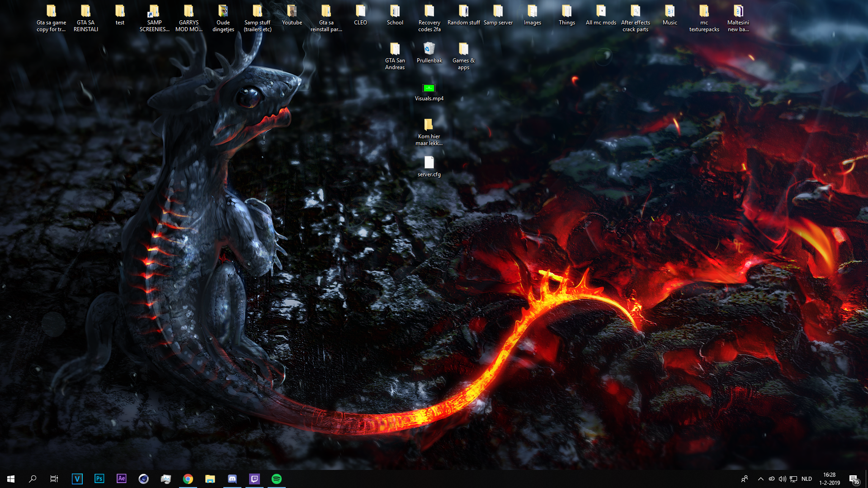The image size is (868, 488).
Task: Switch to Spotify on the taskbar
Action: click(x=277, y=479)
